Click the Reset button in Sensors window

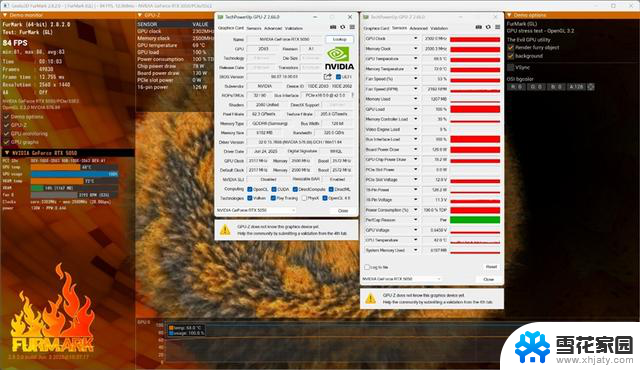491,267
